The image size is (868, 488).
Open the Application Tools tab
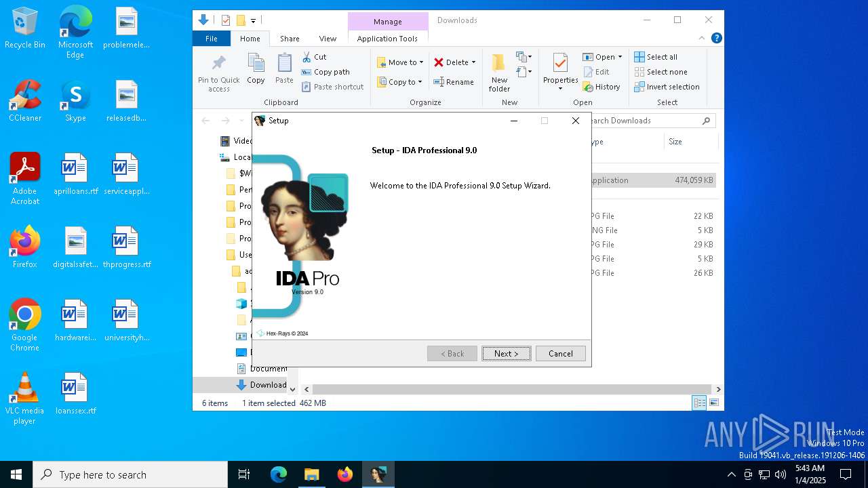pos(387,39)
